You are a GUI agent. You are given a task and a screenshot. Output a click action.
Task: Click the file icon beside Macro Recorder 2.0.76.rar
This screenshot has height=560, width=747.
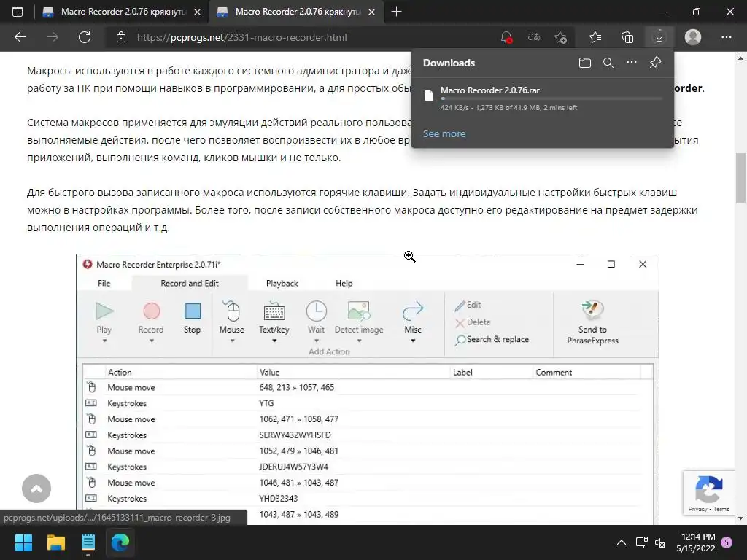tap(429, 96)
